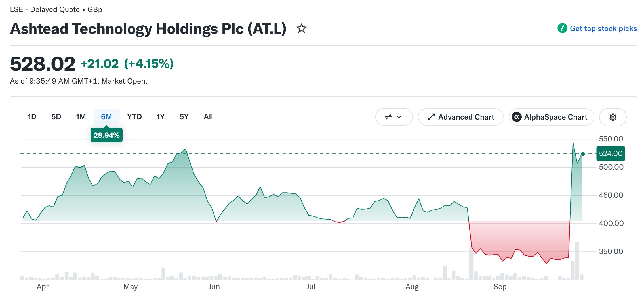644x296 pixels.
Task: Click the expand arrows icon on Advanced Chart
Action: (x=431, y=117)
